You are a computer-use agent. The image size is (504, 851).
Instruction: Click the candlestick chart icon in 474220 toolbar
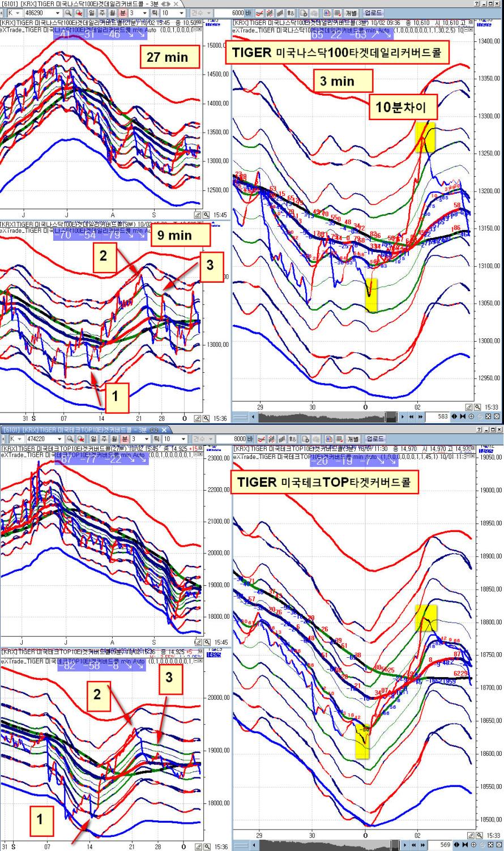coord(273,439)
